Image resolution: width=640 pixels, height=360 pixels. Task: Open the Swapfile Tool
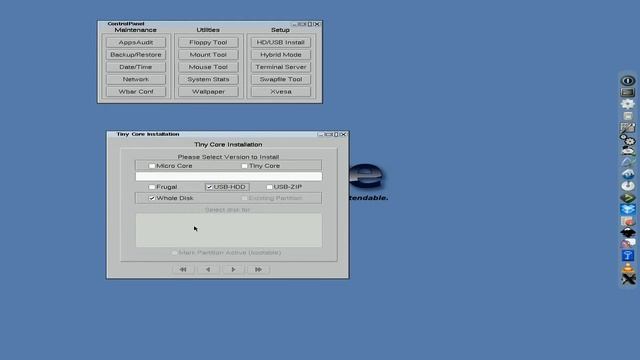pos(281,79)
